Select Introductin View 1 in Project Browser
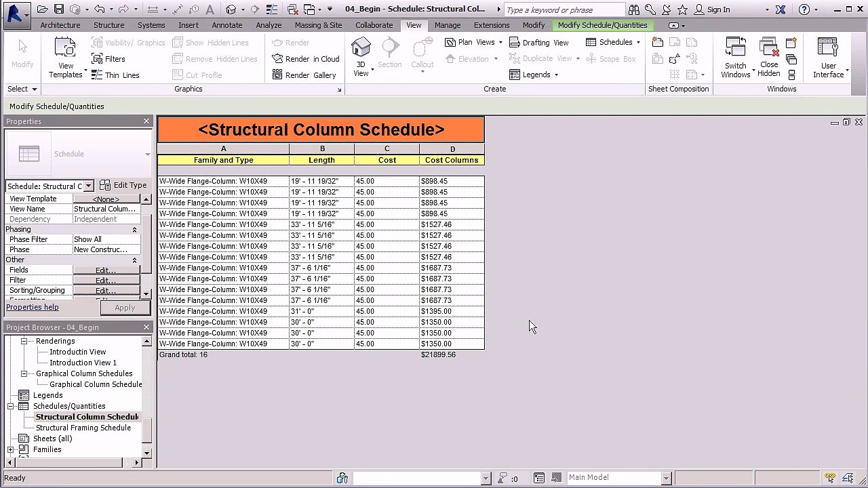Viewport: 868px width, 488px height. click(x=83, y=363)
